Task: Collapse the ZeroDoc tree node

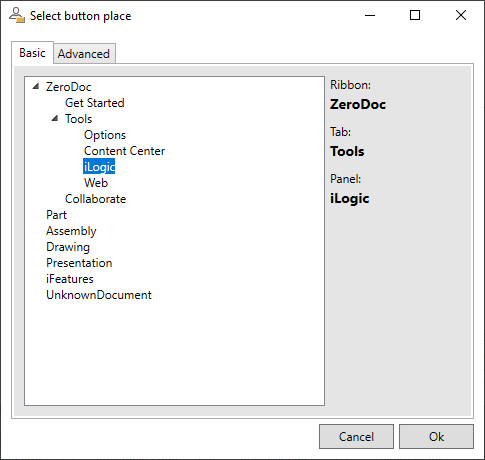Action: 36,87
